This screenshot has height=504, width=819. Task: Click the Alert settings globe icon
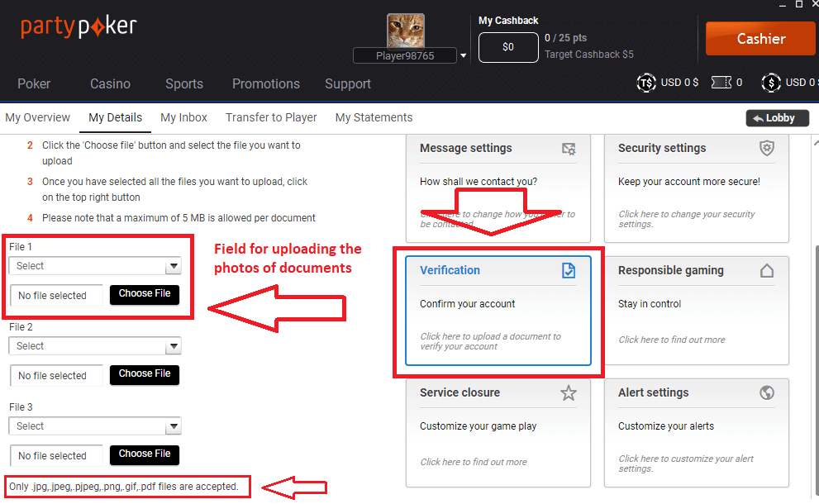coord(766,392)
